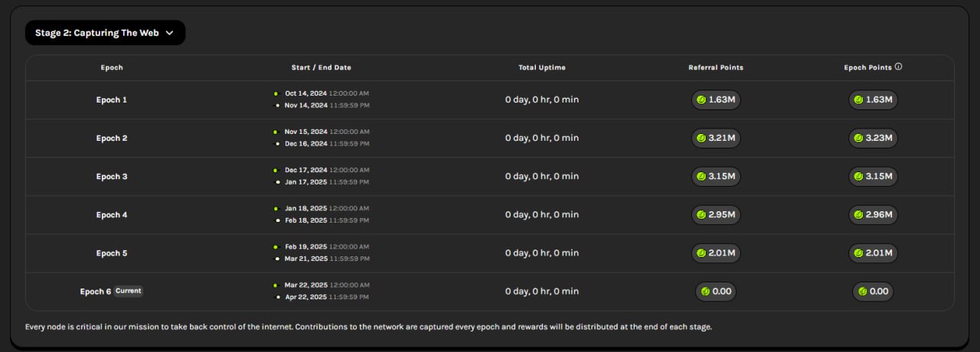Click the Epoch 1 total uptime value
Image resolution: width=980 pixels, height=352 pixels.
click(x=542, y=100)
